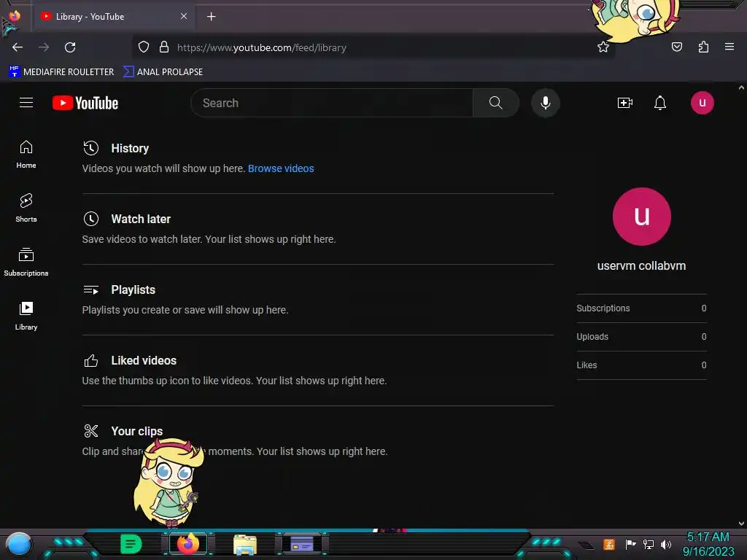
Task: Open the Start orb on taskbar
Action: click(19, 544)
